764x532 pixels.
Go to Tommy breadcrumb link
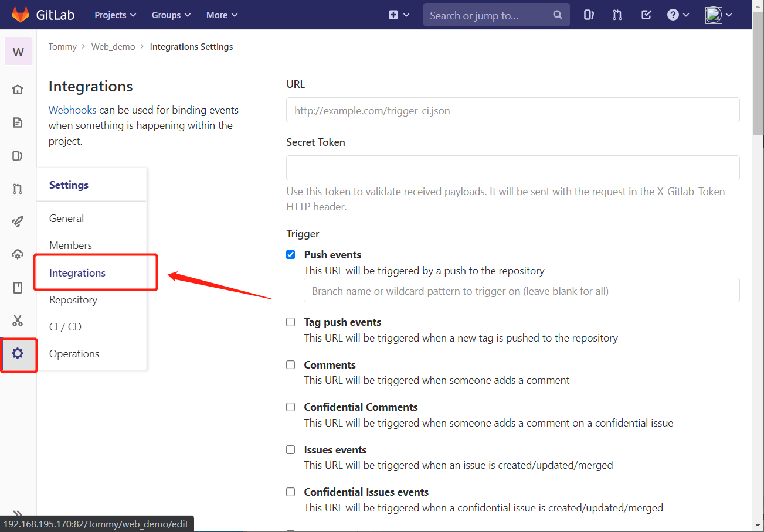pyautogui.click(x=62, y=47)
